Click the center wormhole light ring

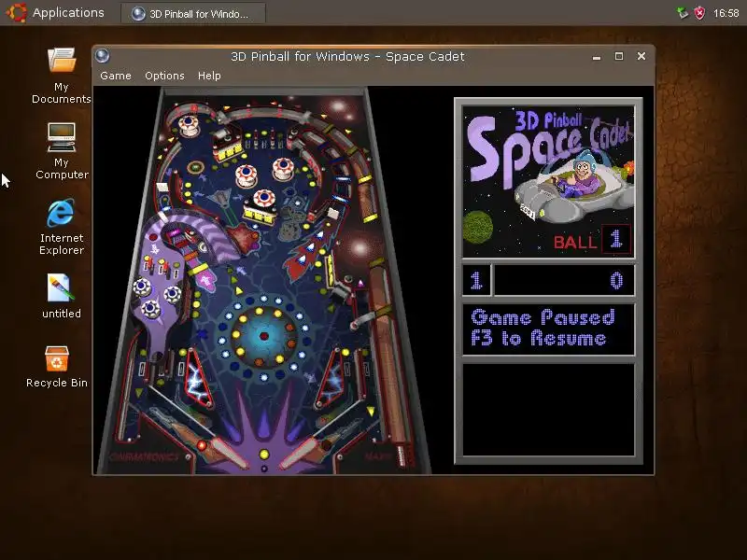tap(263, 336)
